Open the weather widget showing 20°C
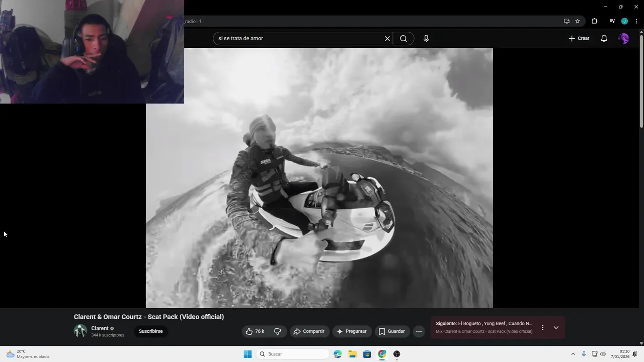Screen dimensions: 644x362 28,354
